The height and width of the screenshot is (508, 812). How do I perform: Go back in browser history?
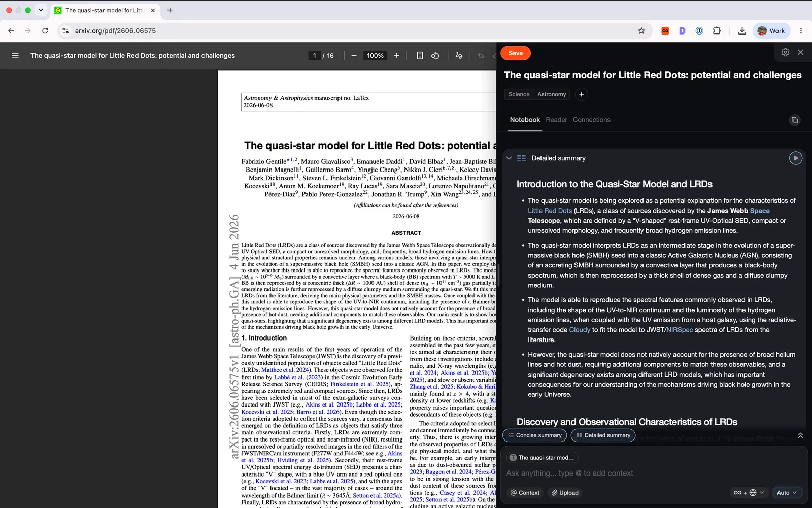(x=11, y=31)
